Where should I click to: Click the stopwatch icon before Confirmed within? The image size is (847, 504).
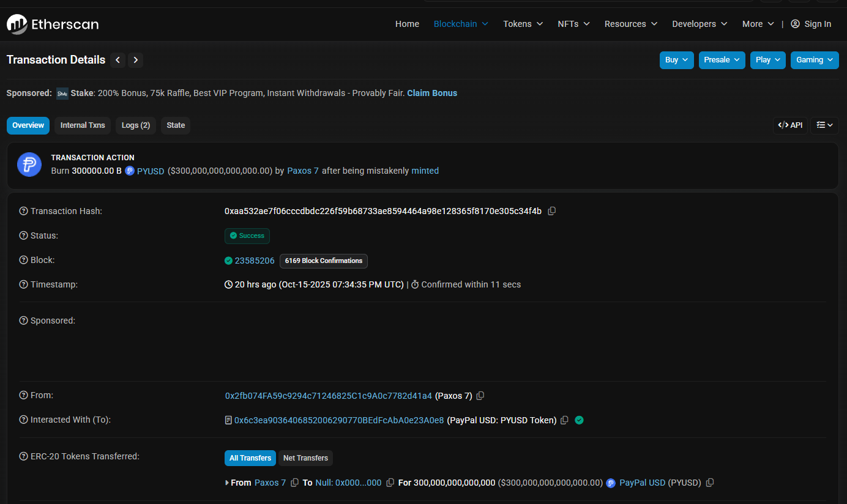coord(415,284)
